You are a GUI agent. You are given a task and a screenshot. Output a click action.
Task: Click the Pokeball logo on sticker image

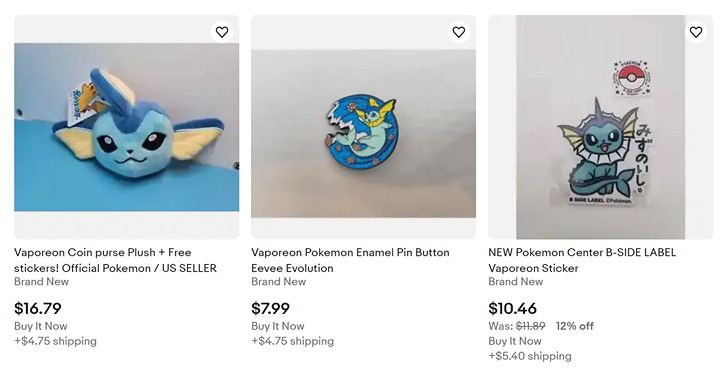tap(632, 78)
